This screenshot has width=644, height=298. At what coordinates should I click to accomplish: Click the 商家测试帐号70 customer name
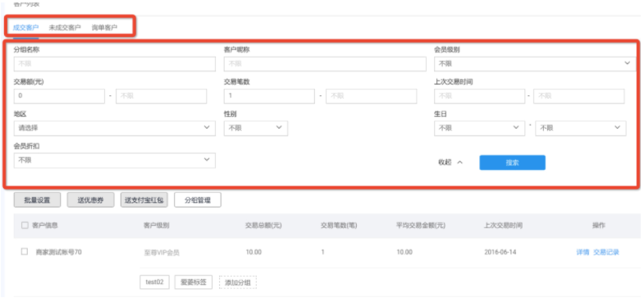pos(59,252)
